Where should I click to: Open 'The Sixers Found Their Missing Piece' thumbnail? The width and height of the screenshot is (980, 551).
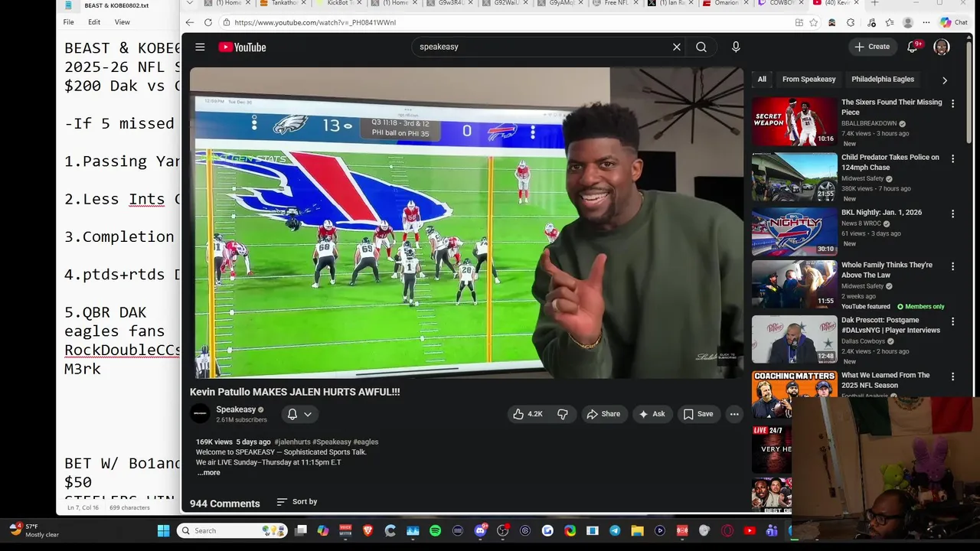coord(795,122)
